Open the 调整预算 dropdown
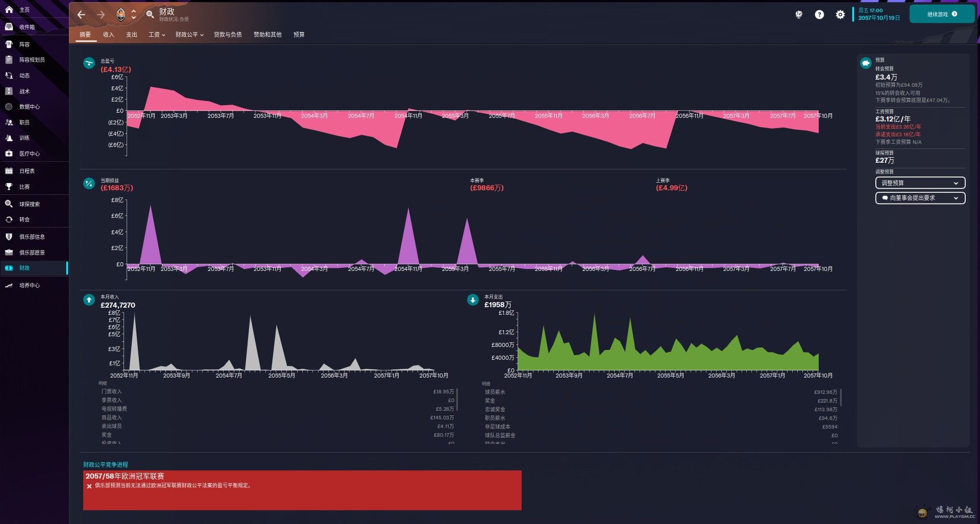Screen dimensions: 980x524 point(920,183)
